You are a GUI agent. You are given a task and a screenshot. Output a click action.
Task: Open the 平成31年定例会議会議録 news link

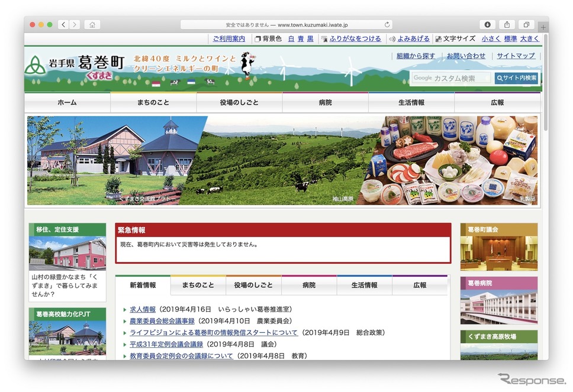coord(166,344)
